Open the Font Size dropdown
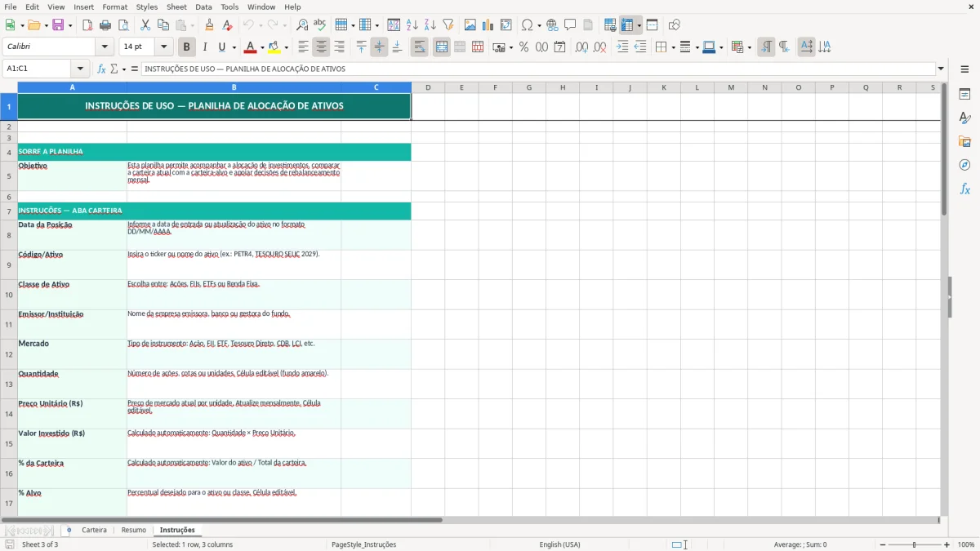980x551 pixels. (x=163, y=47)
